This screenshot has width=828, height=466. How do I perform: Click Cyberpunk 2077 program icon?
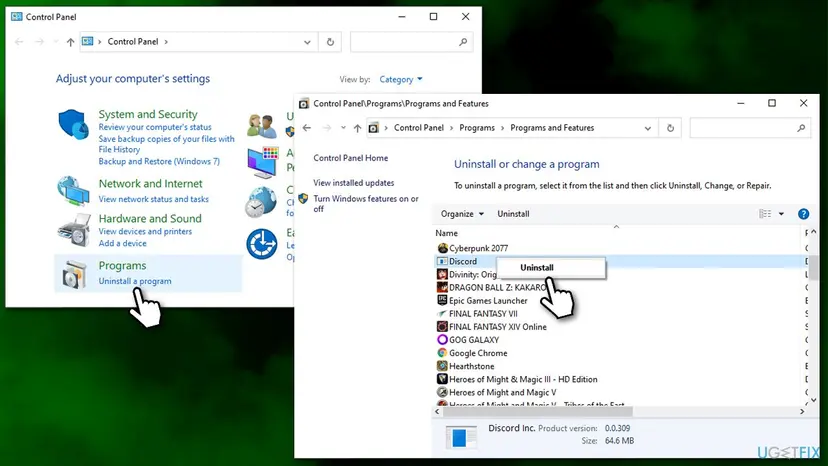click(443, 248)
